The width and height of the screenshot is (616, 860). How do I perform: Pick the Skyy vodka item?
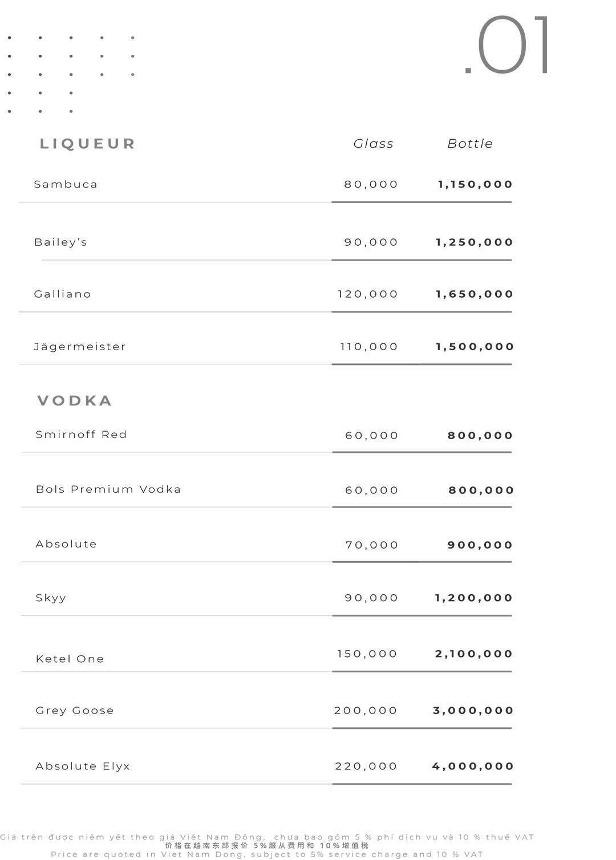(x=51, y=598)
